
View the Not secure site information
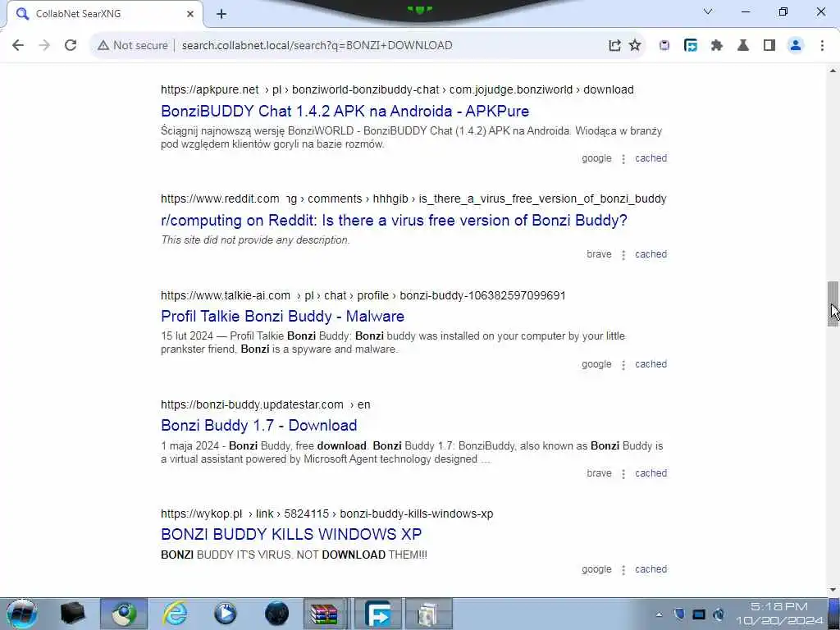click(132, 46)
